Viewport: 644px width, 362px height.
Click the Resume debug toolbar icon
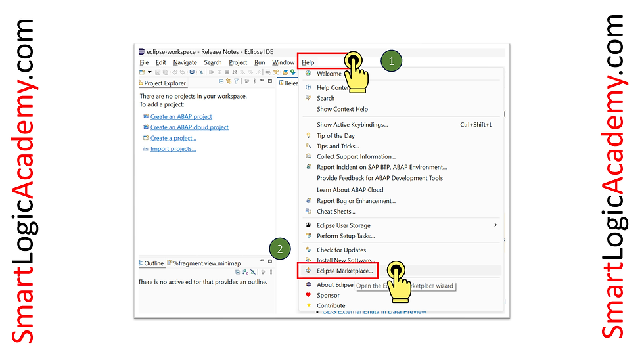pyautogui.click(x=212, y=72)
